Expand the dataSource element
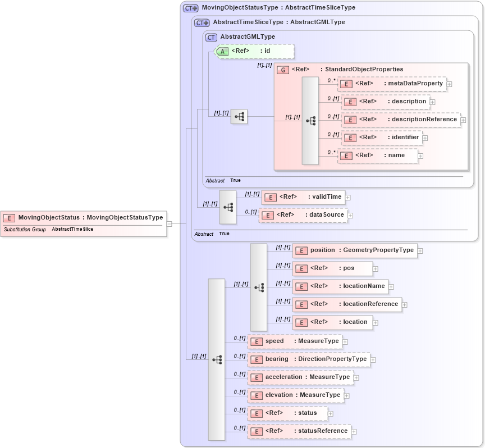The height and width of the screenshot is (448, 485). 350,216
